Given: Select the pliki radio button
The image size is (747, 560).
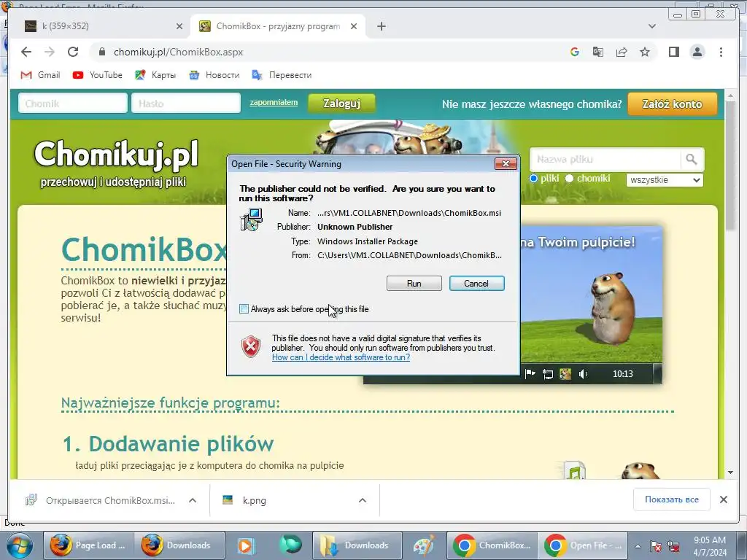Looking at the screenshot, I should coord(533,179).
